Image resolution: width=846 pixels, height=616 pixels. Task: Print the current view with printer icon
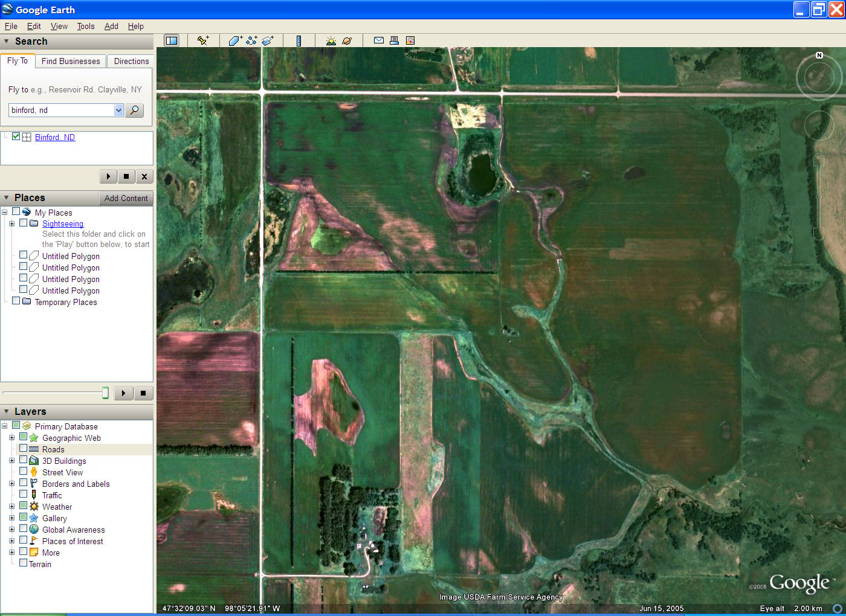tap(394, 40)
